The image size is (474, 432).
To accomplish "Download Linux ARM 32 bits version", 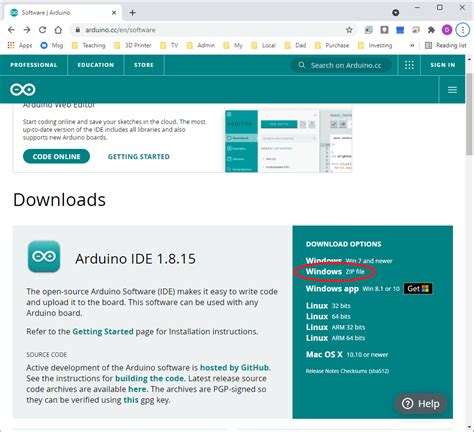I will tap(335, 327).
